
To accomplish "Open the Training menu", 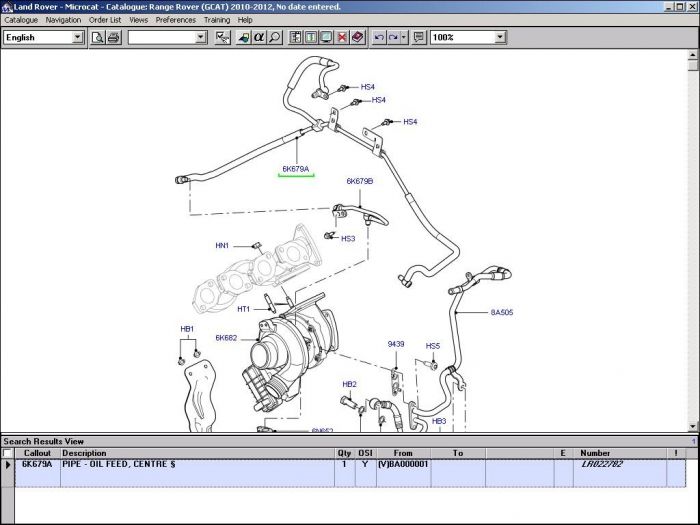I will 217,20.
